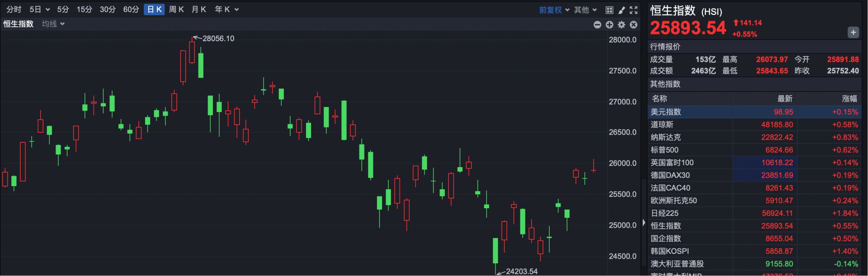The height and width of the screenshot is (276, 868).
Task: Select the 60分 timeframe
Action: [131, 9]
